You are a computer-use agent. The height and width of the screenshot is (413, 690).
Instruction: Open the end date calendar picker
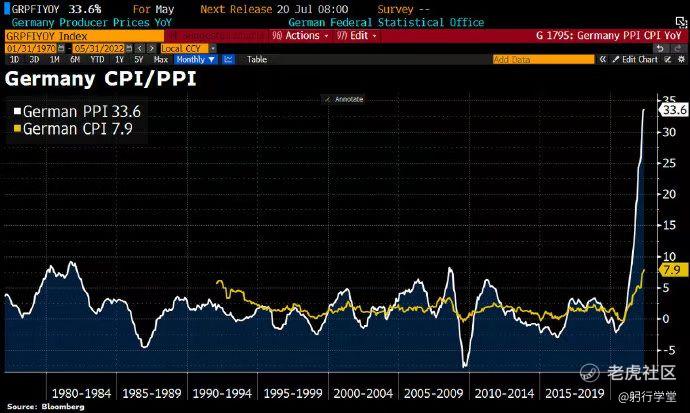128,48
